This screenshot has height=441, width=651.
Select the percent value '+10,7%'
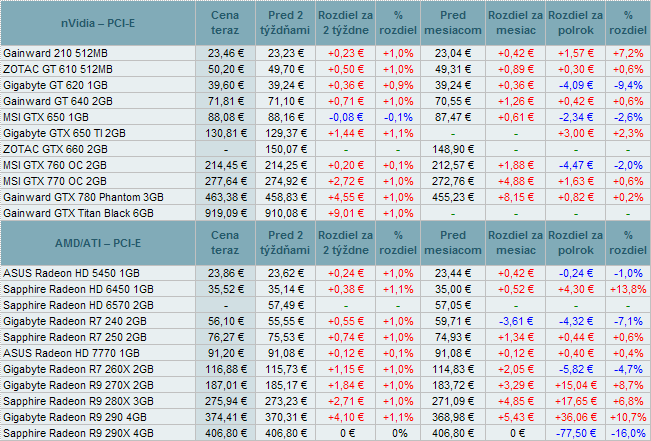[x=628, y=417]
